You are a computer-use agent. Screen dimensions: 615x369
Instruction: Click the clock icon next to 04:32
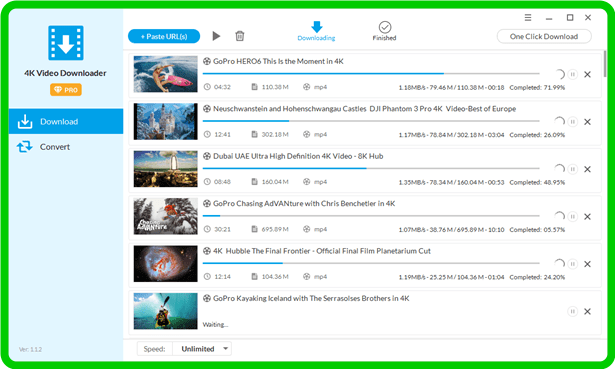pos(207,87)
